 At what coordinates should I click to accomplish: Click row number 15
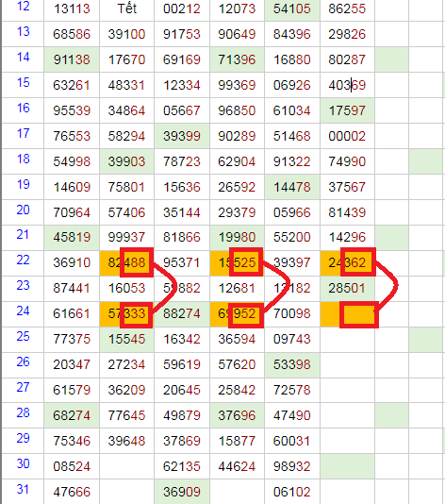[x=23, y=85]
